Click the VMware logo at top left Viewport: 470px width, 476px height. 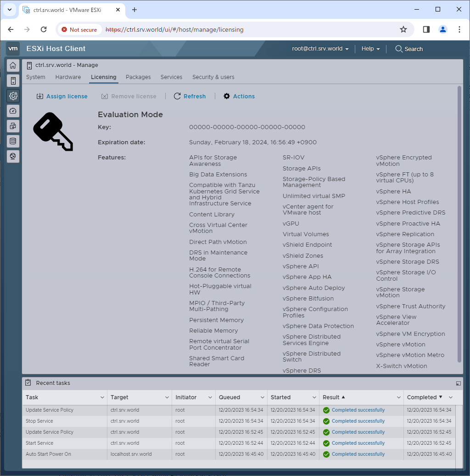(x=13, y=49)
